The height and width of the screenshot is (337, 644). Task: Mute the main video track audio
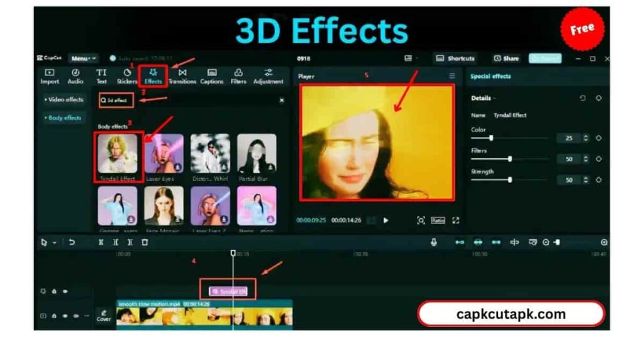(x=76, y=316)
